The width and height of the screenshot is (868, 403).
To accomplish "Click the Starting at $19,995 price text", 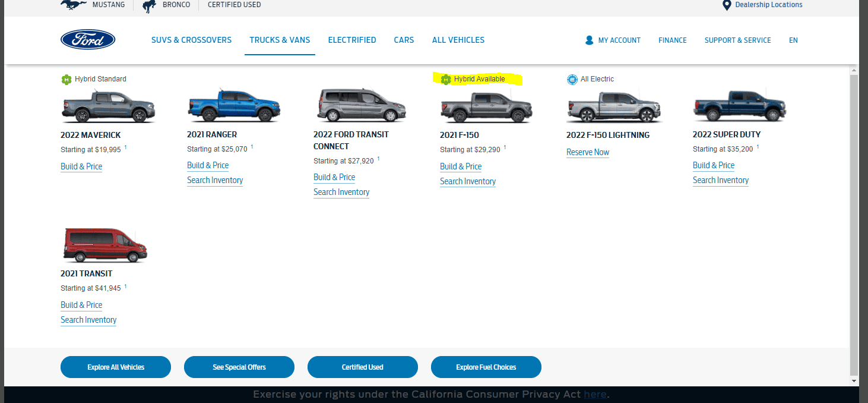I will (x=91, y=150).
